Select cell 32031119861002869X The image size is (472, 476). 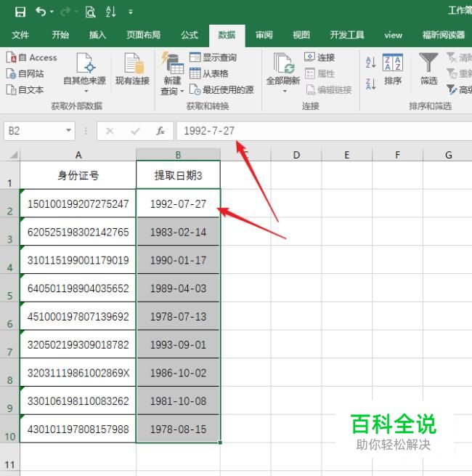78,373
